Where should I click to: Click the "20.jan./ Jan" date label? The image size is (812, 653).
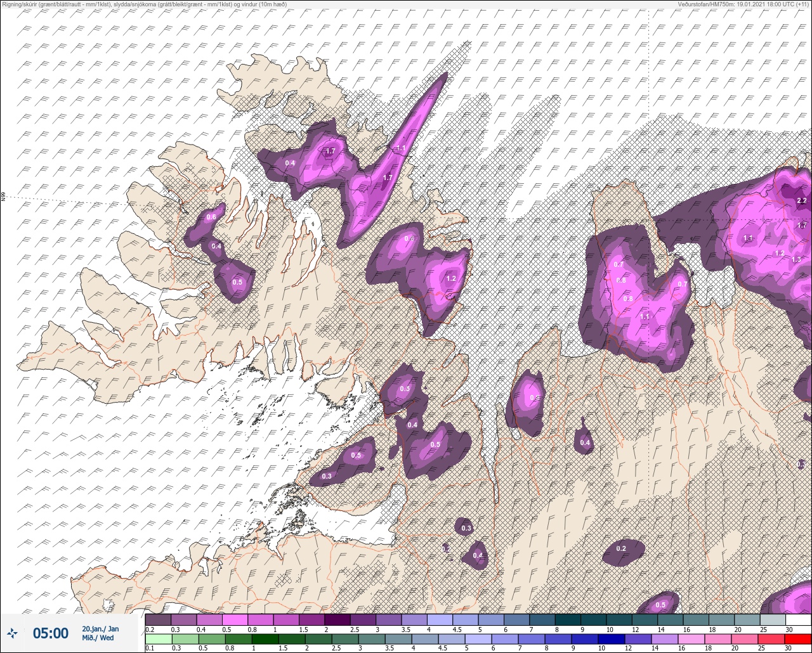[100, 629]
